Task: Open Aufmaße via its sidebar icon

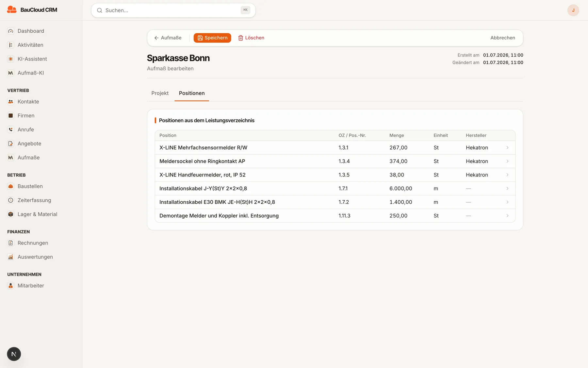Action: pyautogui.click(x=11, y=158)
